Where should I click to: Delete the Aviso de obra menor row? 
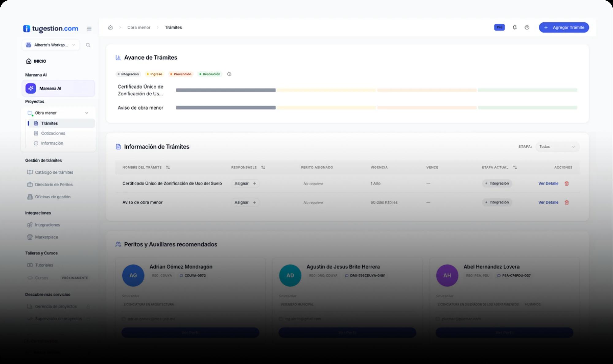point(567,202)
